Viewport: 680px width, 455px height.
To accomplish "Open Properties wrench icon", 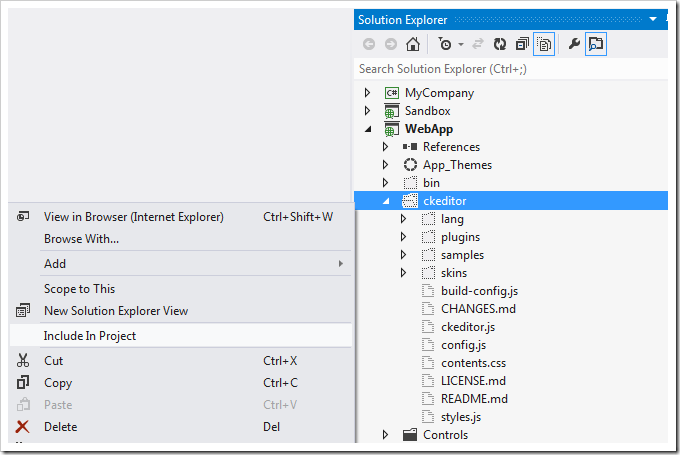I will (x=574, y=43).
